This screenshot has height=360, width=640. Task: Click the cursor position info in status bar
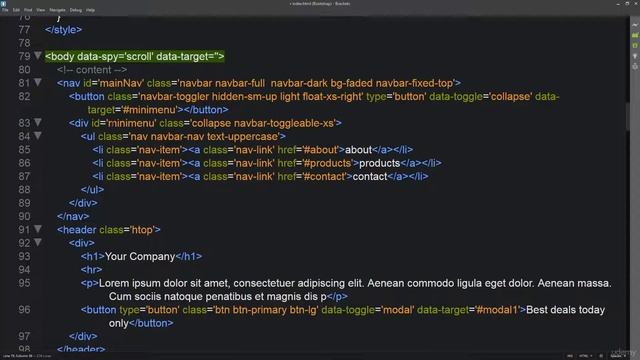(x=17, y=356)
